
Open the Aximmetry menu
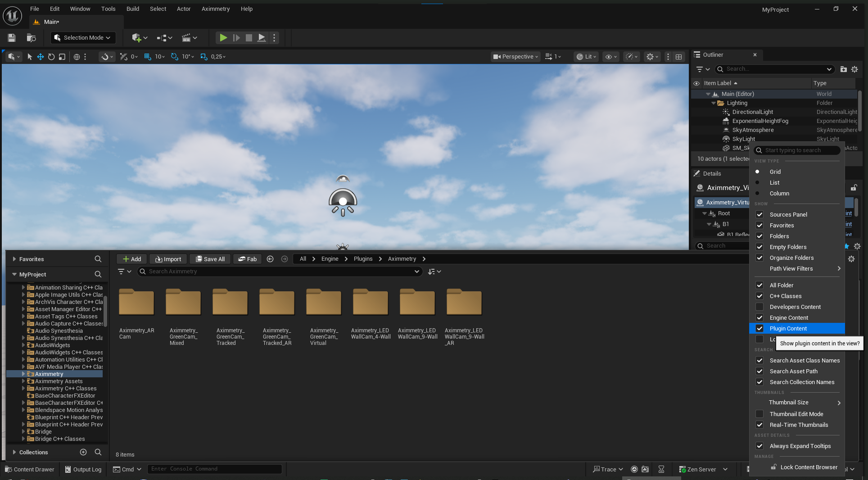215,9
